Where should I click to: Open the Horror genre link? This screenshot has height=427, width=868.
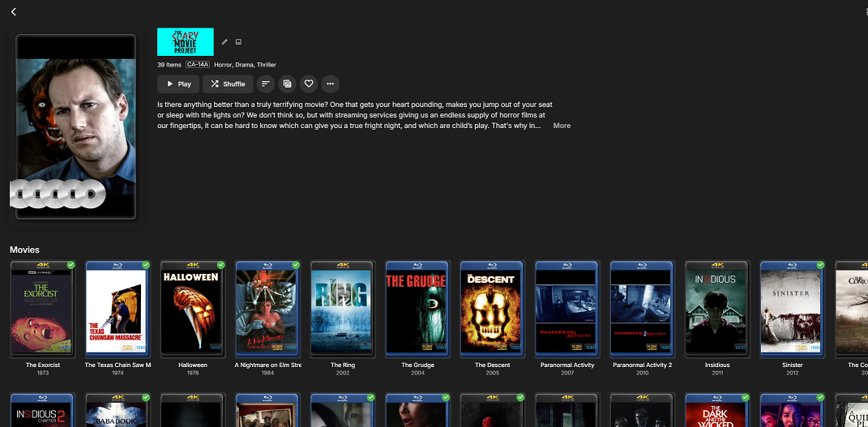pos(223,65)
